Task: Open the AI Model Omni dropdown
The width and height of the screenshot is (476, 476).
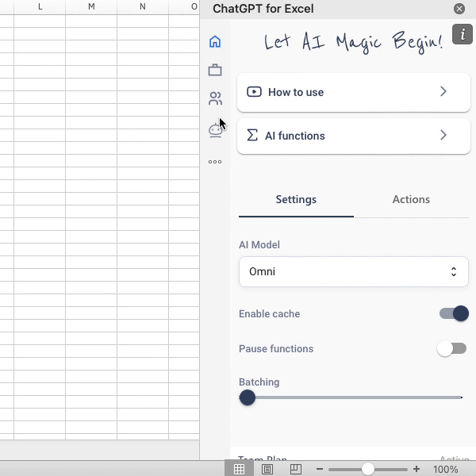Action: coord(354,271)
